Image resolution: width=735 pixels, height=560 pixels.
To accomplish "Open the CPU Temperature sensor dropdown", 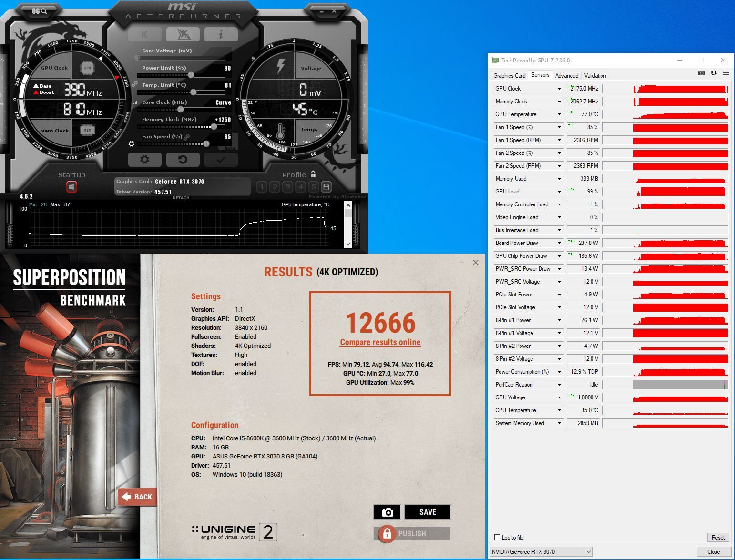I will point(559,410).
